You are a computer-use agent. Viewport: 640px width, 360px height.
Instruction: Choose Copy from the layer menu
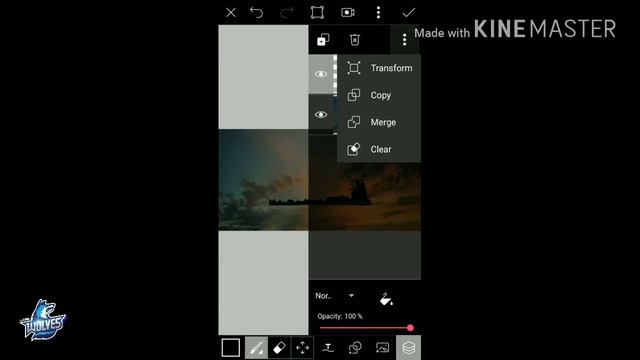pos(379,95)
